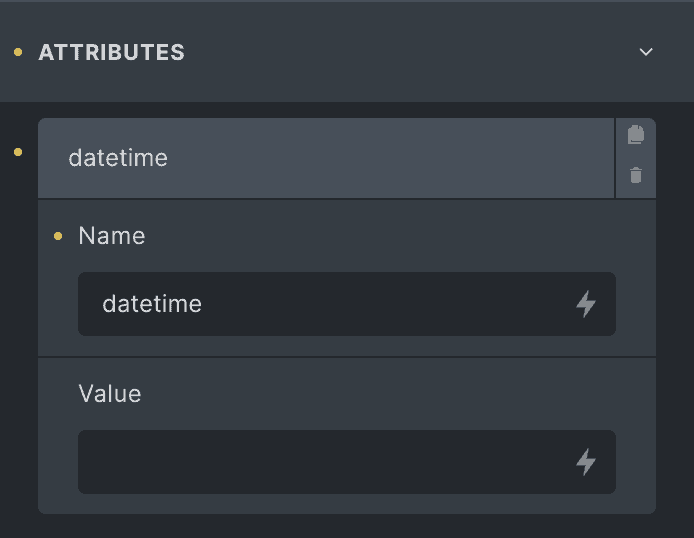Place cursor after datetime text in Name input
Screen dimensions: 694x538
(204, 304)
